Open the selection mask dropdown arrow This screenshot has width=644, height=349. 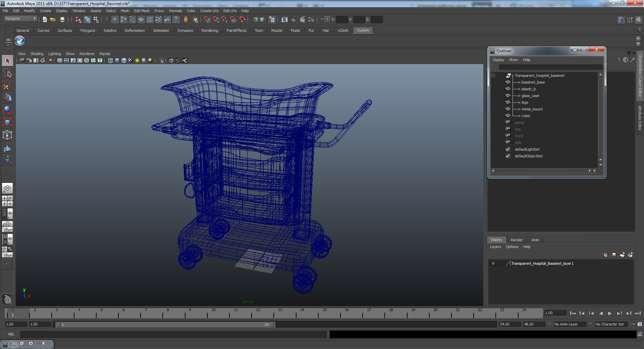coord(107,20)
